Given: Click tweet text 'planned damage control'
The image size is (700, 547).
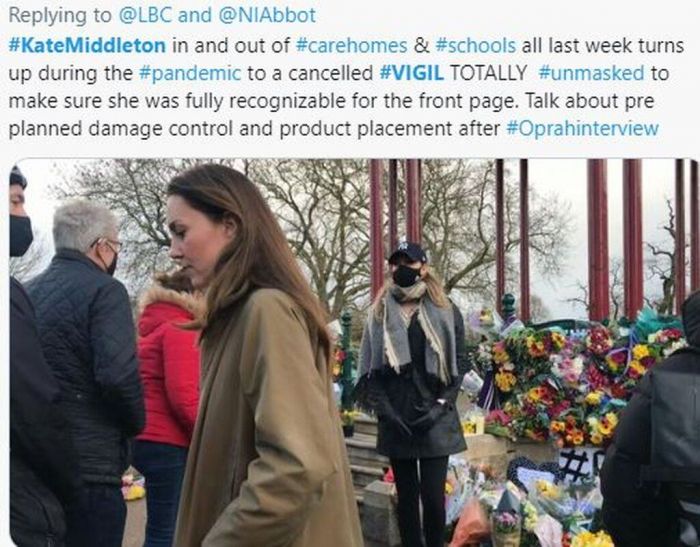Looking at the screenshot, I should [x=121, y=129].
